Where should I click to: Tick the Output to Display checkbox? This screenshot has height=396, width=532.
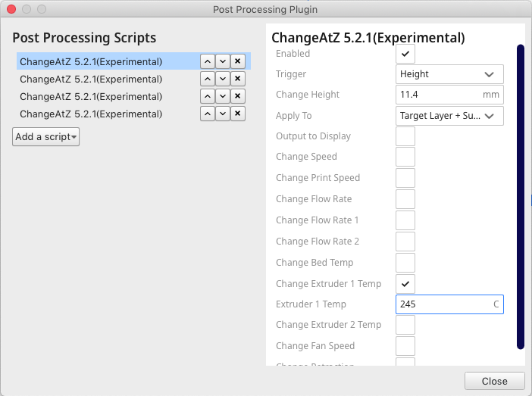coord(405,136)
